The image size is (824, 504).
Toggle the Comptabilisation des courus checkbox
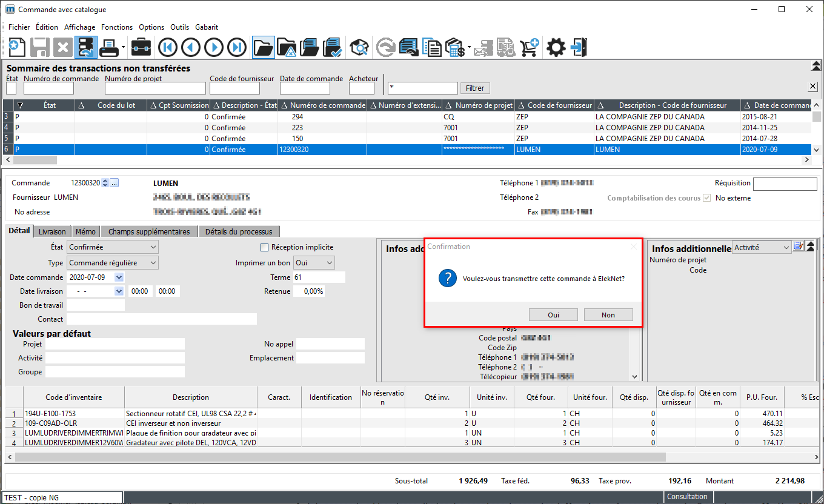pyautogui.click(x=706, y=198)
